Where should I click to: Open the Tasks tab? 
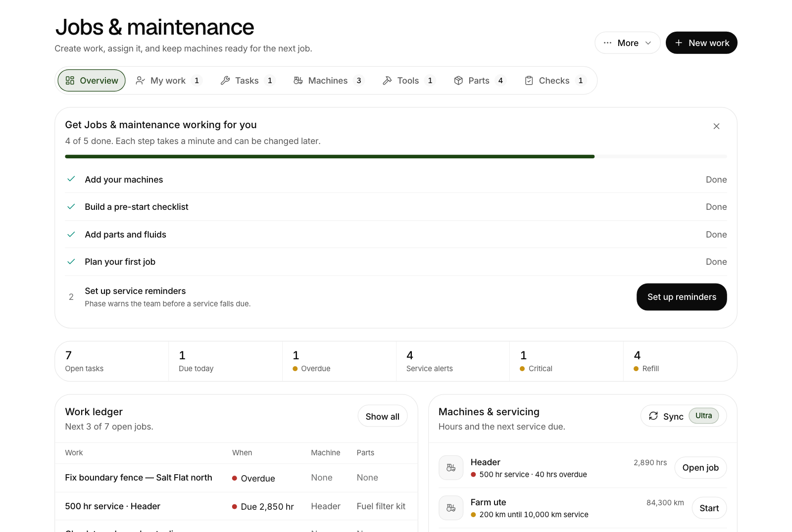click(247, 81)
